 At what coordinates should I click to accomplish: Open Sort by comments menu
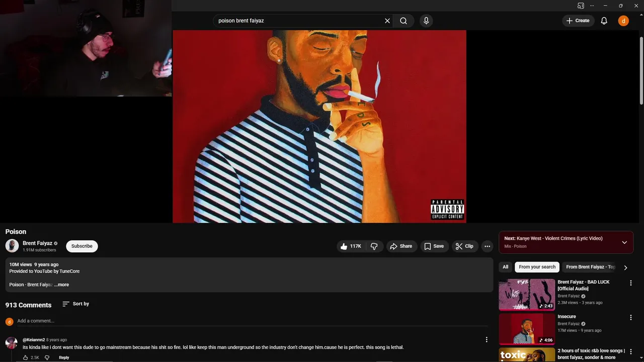click(x=76, y=304)
